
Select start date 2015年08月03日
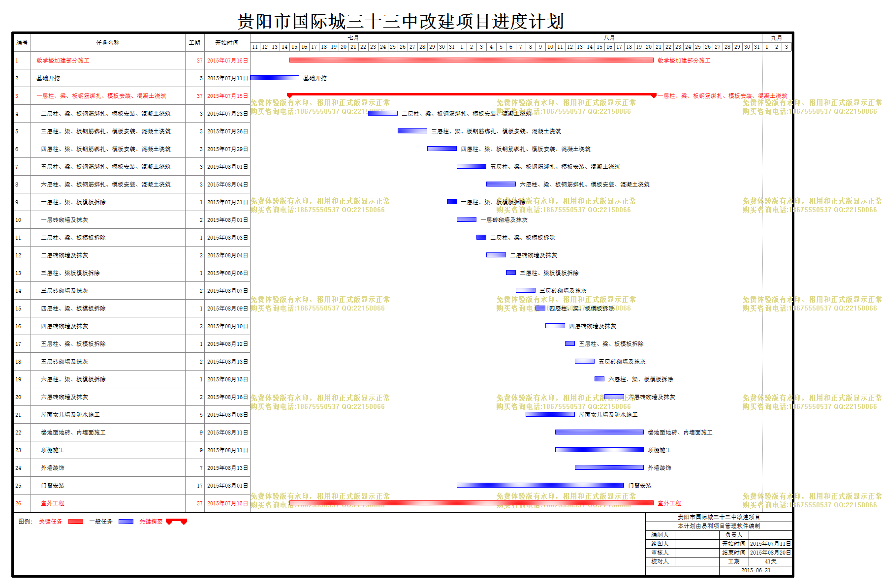(227, 238)
